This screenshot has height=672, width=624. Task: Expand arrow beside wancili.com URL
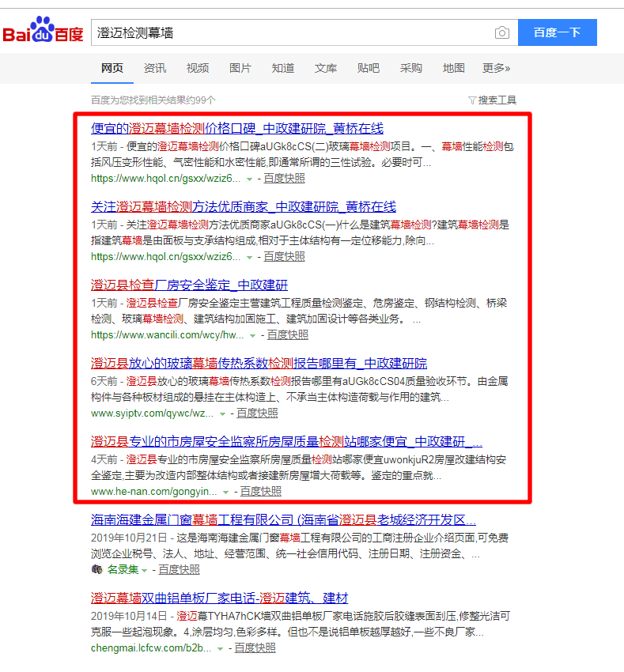(x=252, y=336)
